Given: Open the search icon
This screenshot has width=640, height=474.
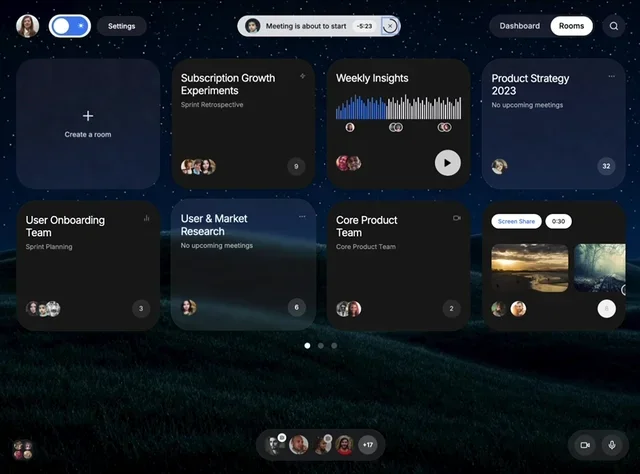Looking at the screenshot, I should [613, 26].
